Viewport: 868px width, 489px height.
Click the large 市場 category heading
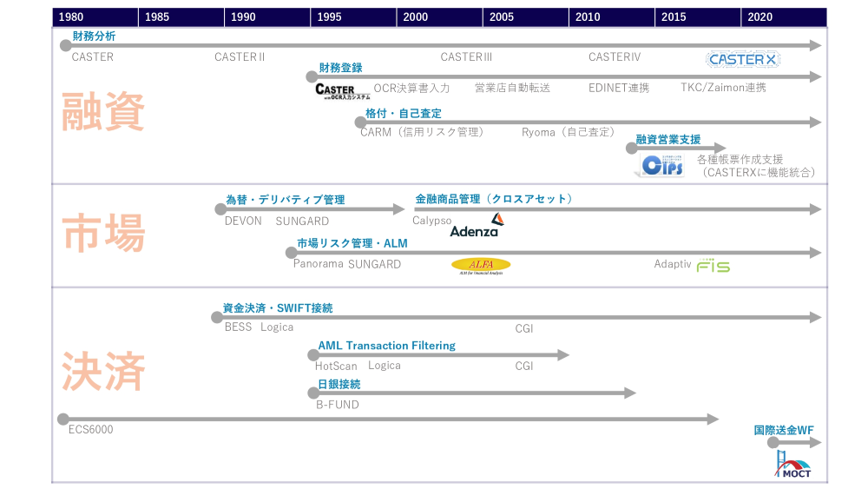pyautogui.click(x=103, y=234)
